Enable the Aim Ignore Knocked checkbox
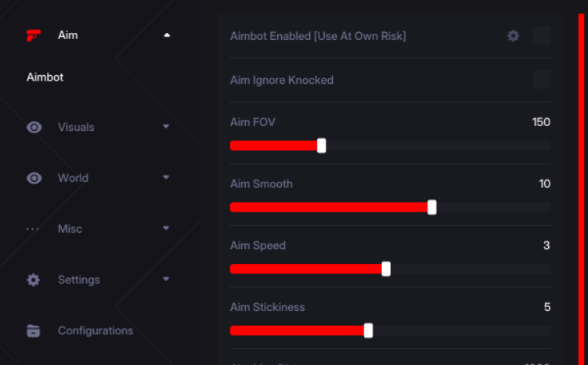 (x=542, y=80)
